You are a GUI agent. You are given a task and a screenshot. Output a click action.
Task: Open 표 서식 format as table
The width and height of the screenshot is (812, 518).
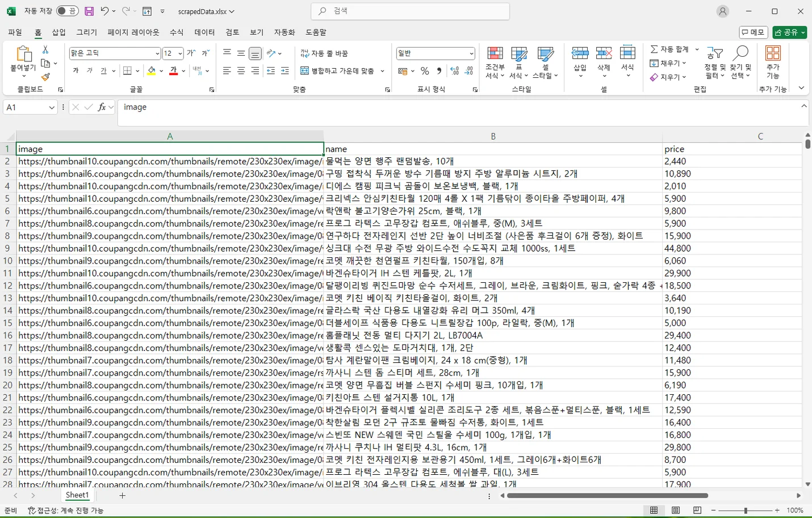coord(518,62)
